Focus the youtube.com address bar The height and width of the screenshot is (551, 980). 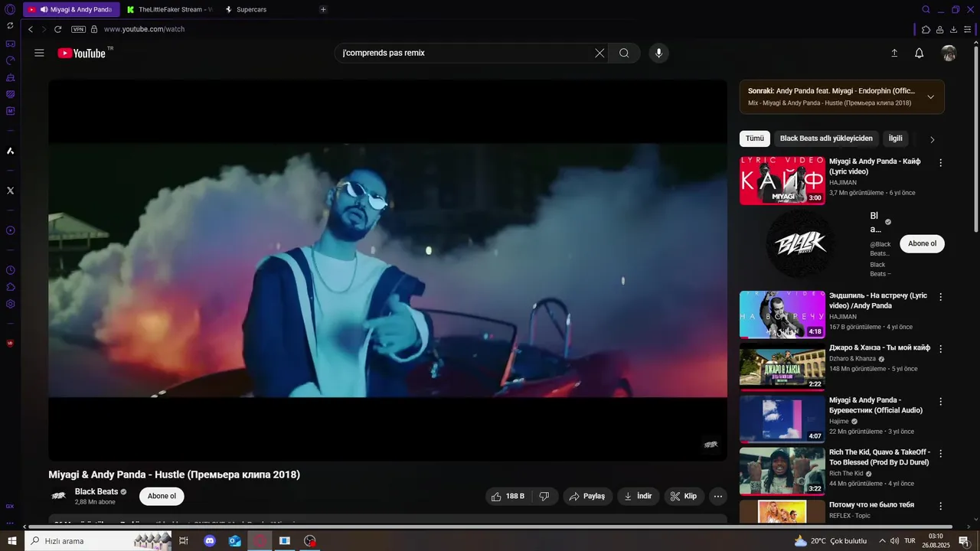click(144, 29)
